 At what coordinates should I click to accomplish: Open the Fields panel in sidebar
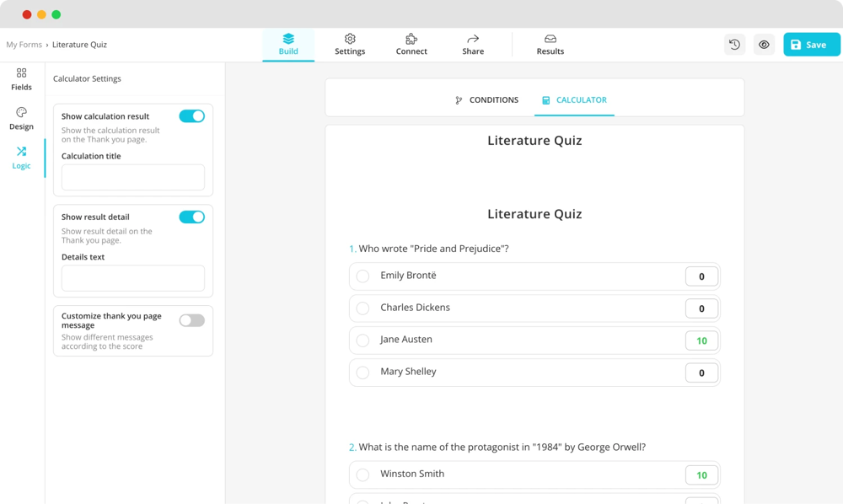[x=21, y=78]
